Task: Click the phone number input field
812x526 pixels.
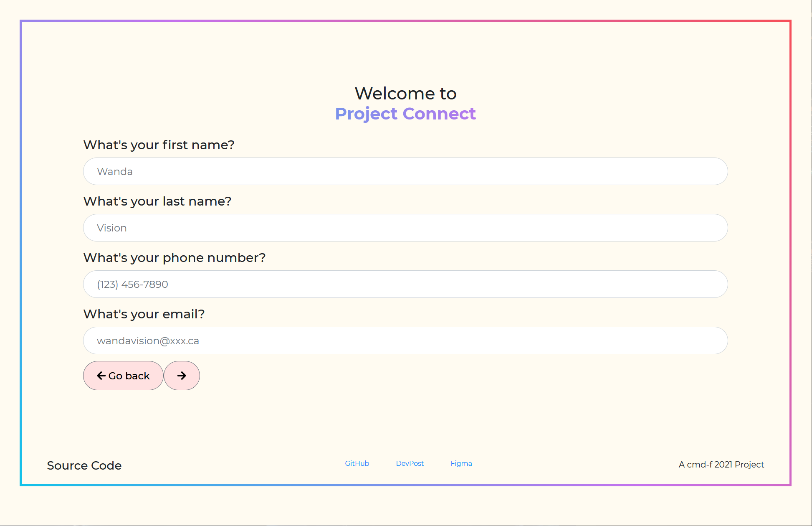Action: click(405, 284)
